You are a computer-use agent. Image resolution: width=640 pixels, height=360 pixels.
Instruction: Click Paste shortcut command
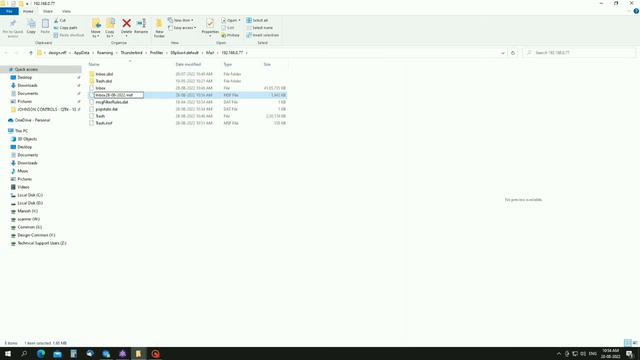(x=69, y=35)
